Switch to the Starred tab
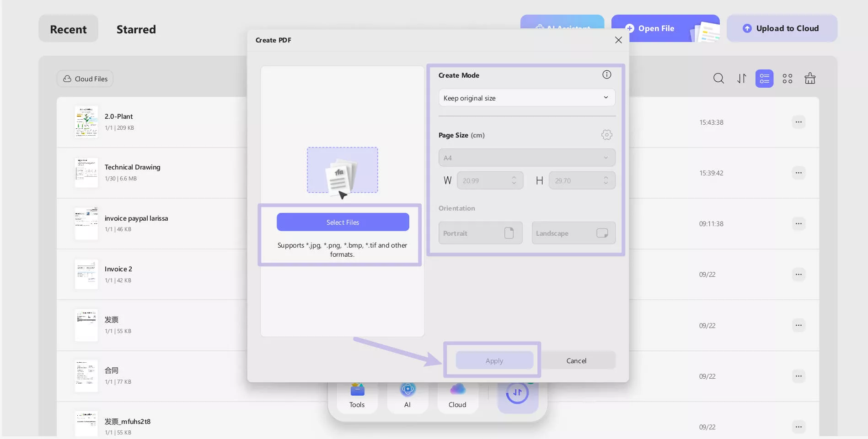Image resolution: width=868 pixels, height=439 pixels. 136,29
